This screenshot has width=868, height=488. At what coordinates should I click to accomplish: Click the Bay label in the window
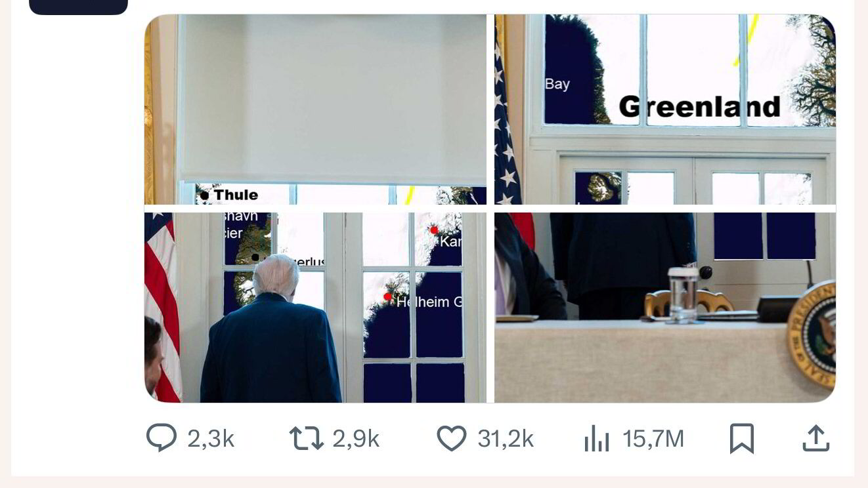[557, 85]
